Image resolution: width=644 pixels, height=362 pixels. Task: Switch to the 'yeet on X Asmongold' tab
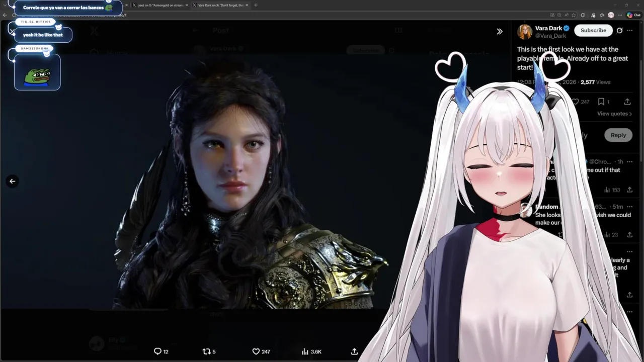(x=160, y=5)
